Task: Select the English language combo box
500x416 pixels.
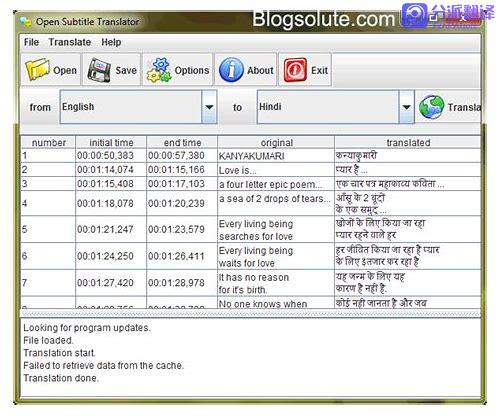Action: (138, 107)
